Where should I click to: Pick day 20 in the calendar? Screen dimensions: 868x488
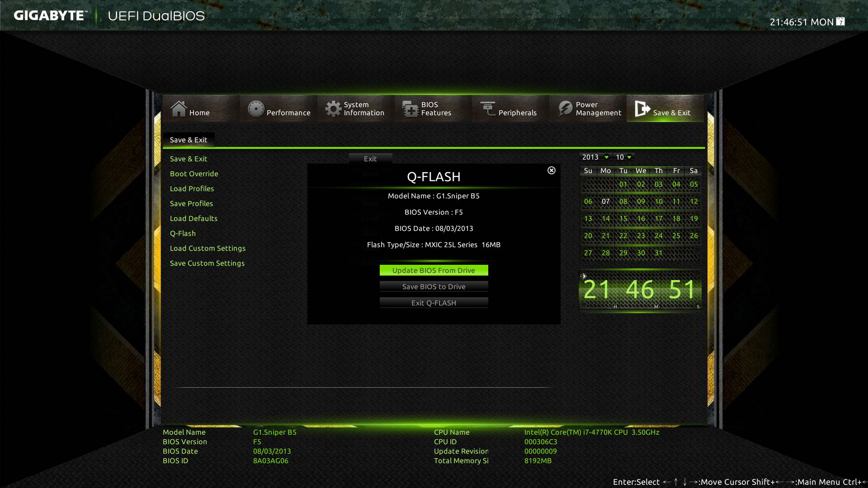click(588, 235)
